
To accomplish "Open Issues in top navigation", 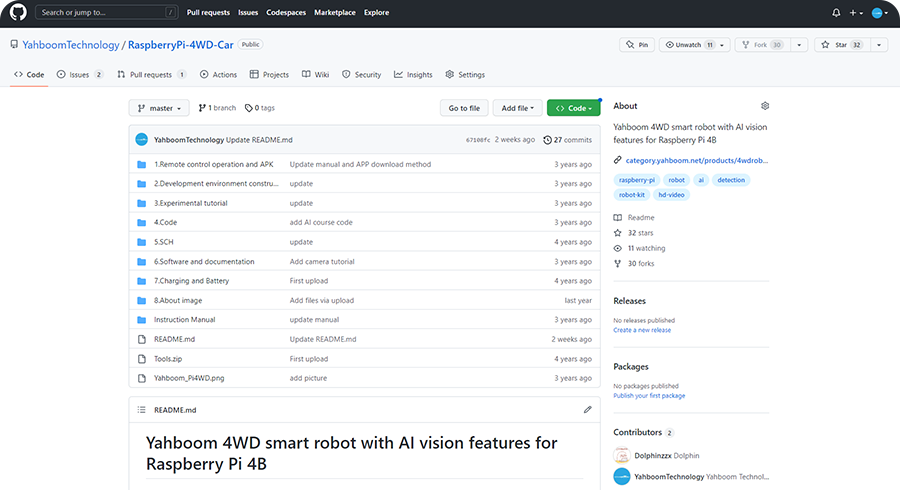I will (248, 13).
